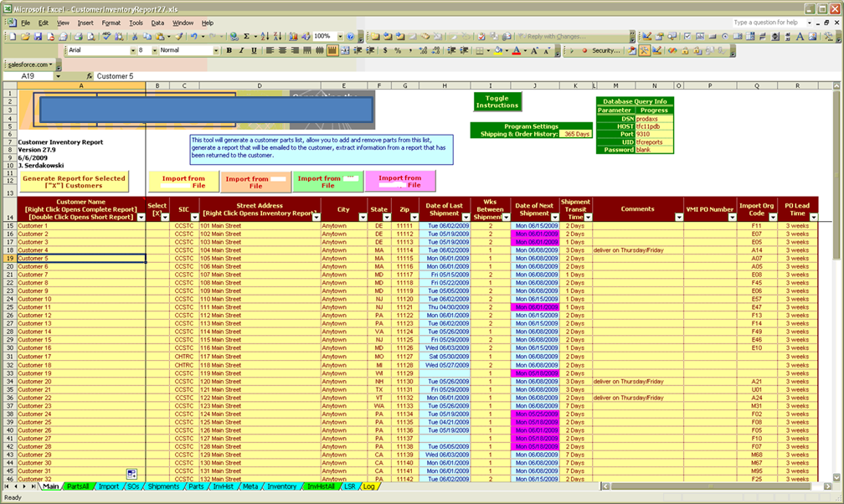Click the Percent Style icon
Viewport: 844px width, 504px height.
click(x=398, y=50)
